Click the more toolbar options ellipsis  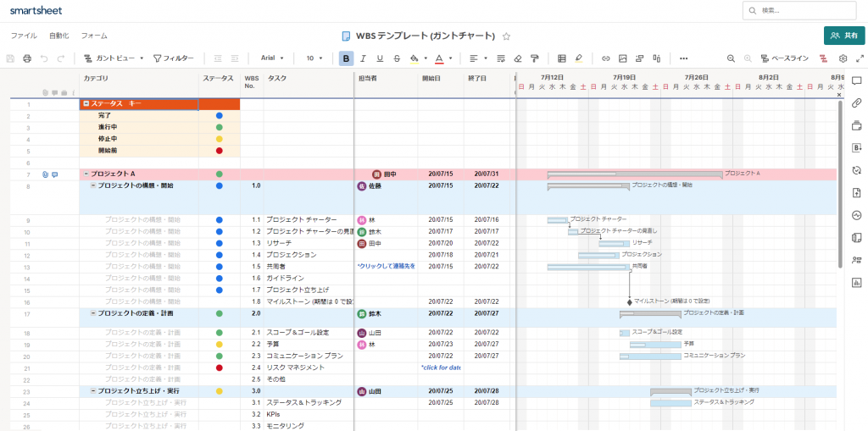click(684, 58)
